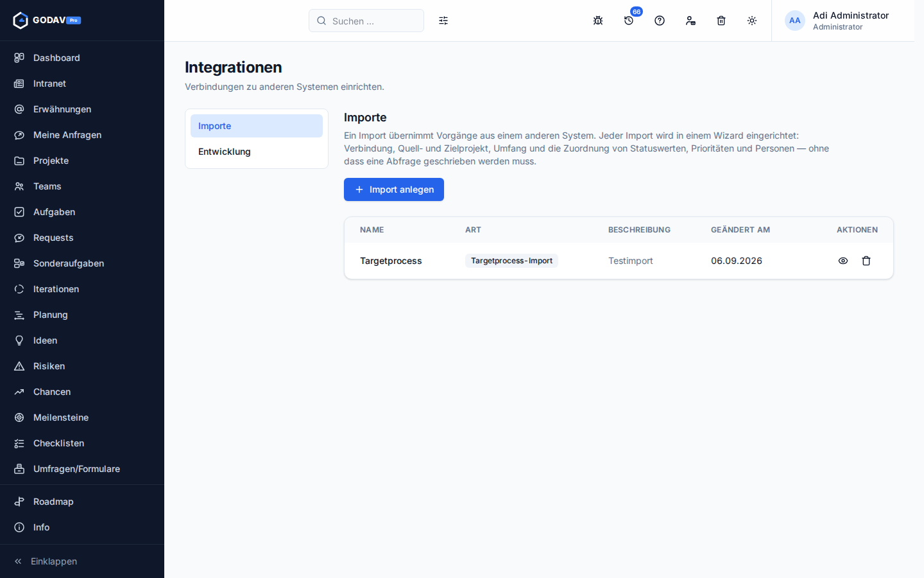Go to Aufgaben in sidebar

82,212
